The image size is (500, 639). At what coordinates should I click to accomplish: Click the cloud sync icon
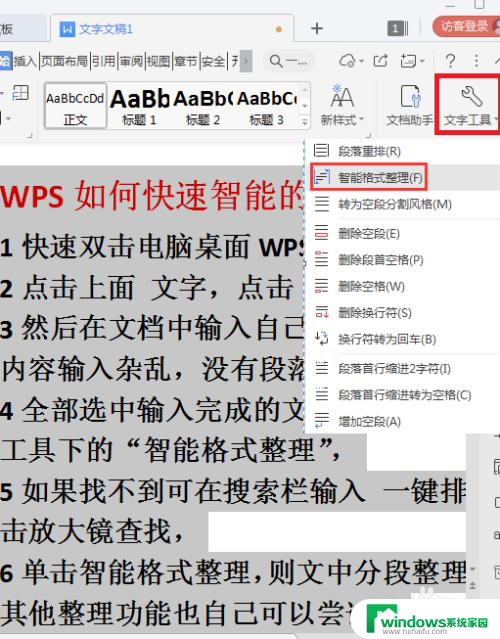(x=347, y=61)
